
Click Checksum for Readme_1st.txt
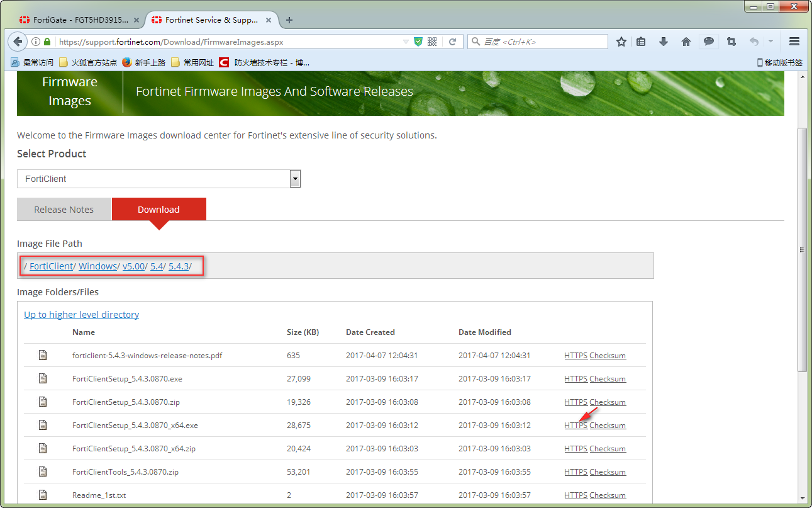[608, 495]
